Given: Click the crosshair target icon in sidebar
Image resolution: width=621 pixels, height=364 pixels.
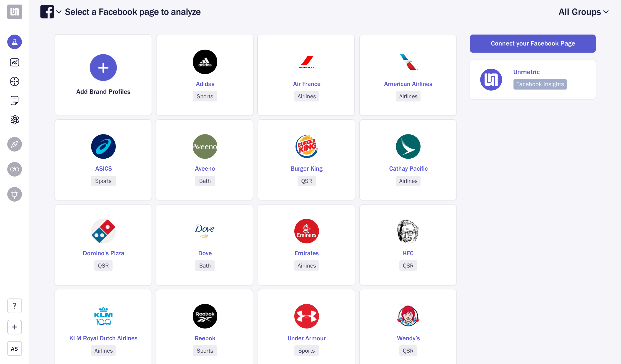Looking at the screenshot, I should click(x=15, y=81).
